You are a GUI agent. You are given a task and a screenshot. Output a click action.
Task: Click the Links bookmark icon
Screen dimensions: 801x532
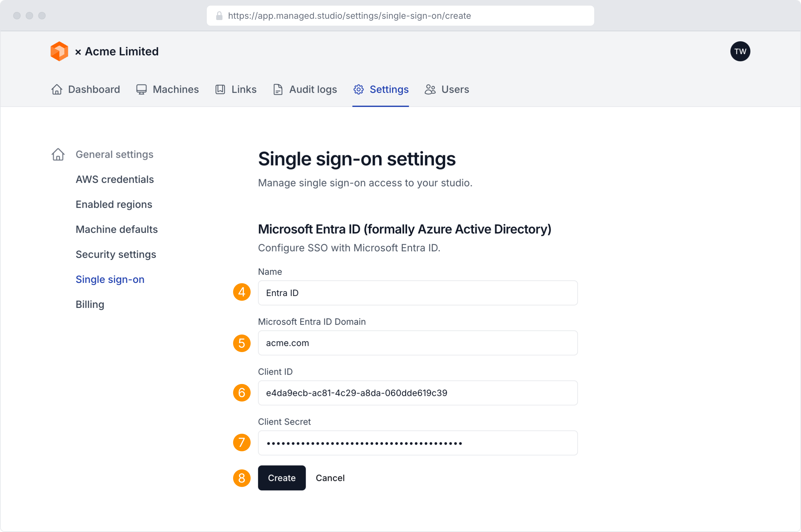point(220,89)
